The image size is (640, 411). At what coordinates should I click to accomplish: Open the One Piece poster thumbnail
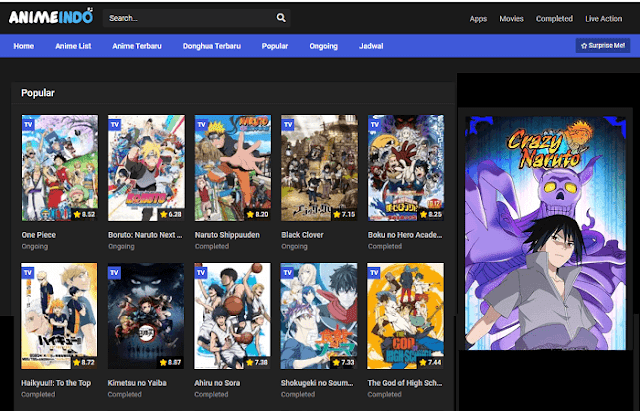[x=60, y=168]
